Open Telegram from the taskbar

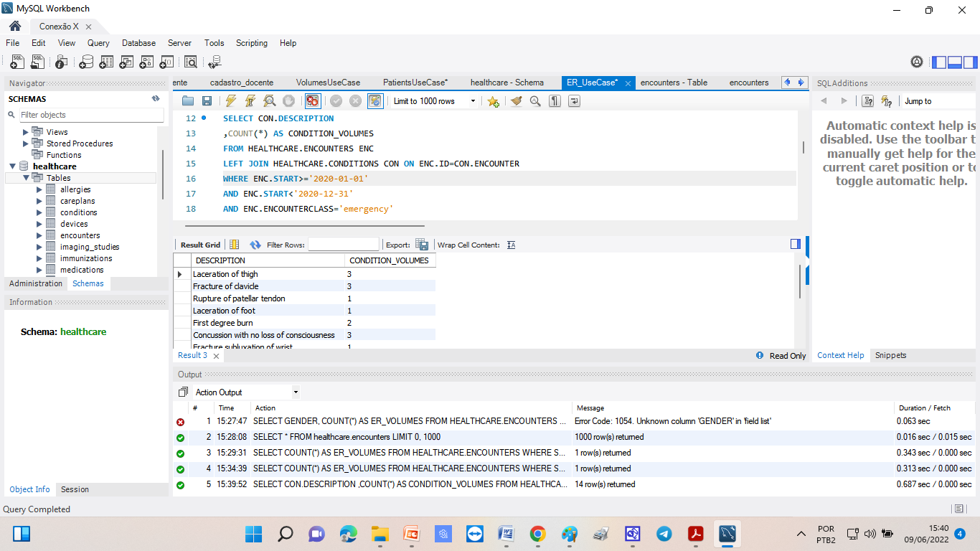point(664,534)
